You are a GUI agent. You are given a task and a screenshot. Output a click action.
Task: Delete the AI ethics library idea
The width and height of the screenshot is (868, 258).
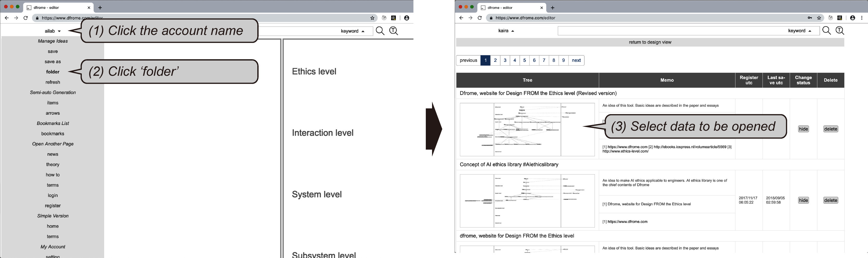830,200
